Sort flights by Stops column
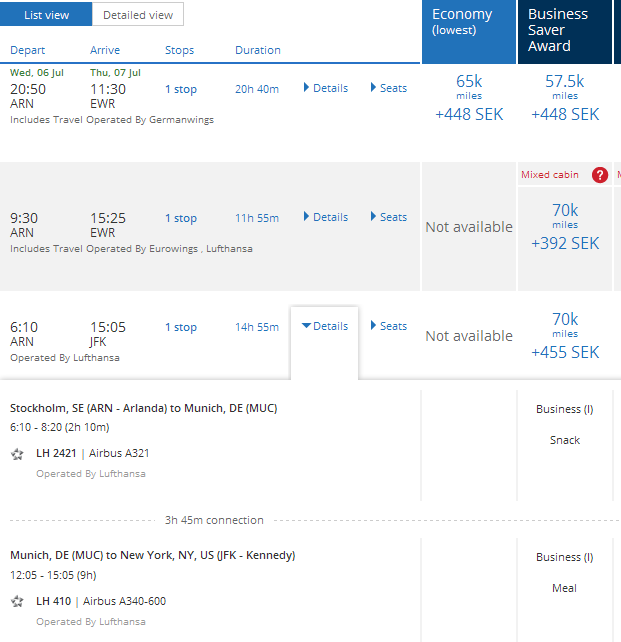Viewport: 621px width, 642px height. pyautogui.click(x=180, y=50)
